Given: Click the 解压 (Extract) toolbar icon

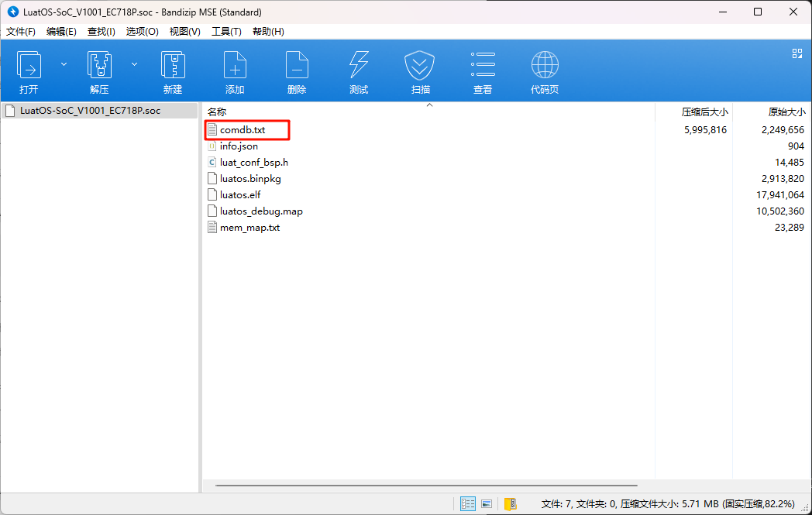Looking at the screenshot, I should click(x=99, y=65).
